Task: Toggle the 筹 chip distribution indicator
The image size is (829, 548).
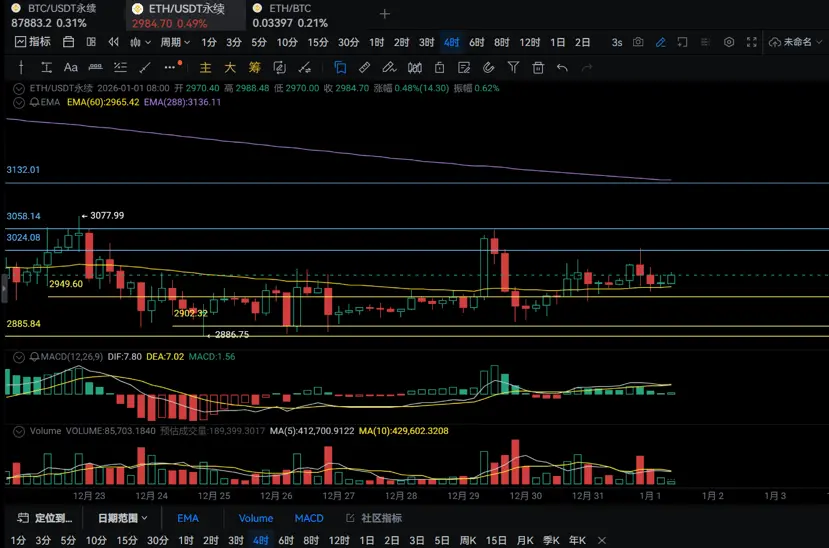Action: 255,67
